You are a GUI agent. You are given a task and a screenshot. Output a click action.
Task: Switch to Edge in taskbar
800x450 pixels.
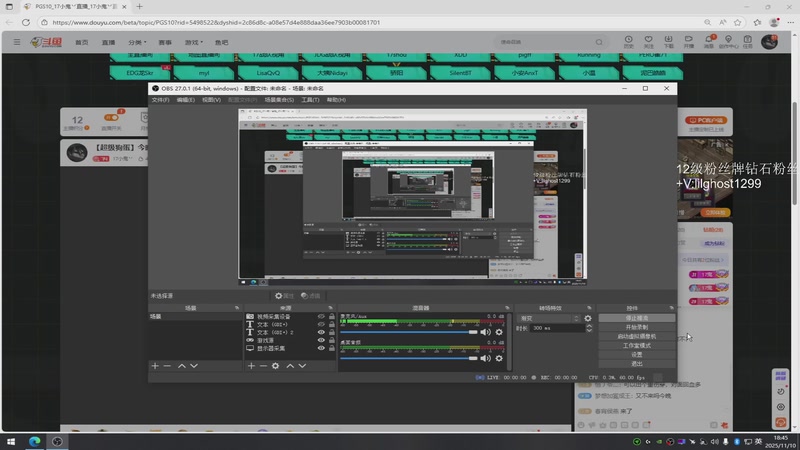pos(35,441)
